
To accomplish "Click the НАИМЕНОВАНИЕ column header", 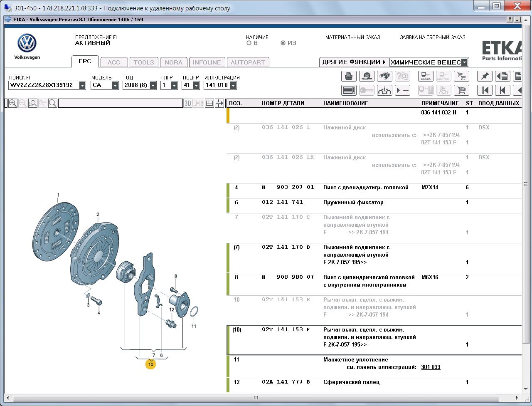I will [x=346, y=103].
